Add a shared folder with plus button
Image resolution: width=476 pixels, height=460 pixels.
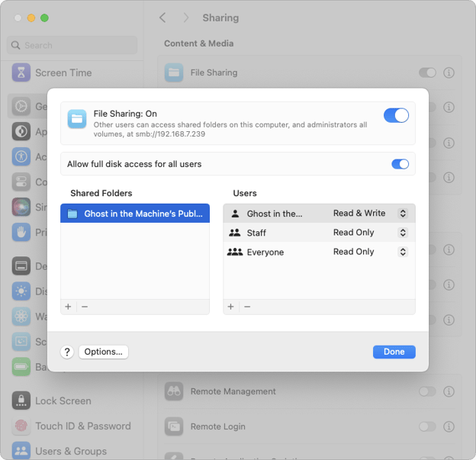point(68,307)
